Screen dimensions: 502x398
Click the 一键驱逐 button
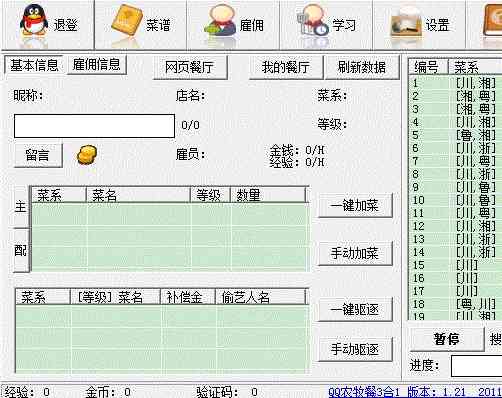(x=355, y=309)
